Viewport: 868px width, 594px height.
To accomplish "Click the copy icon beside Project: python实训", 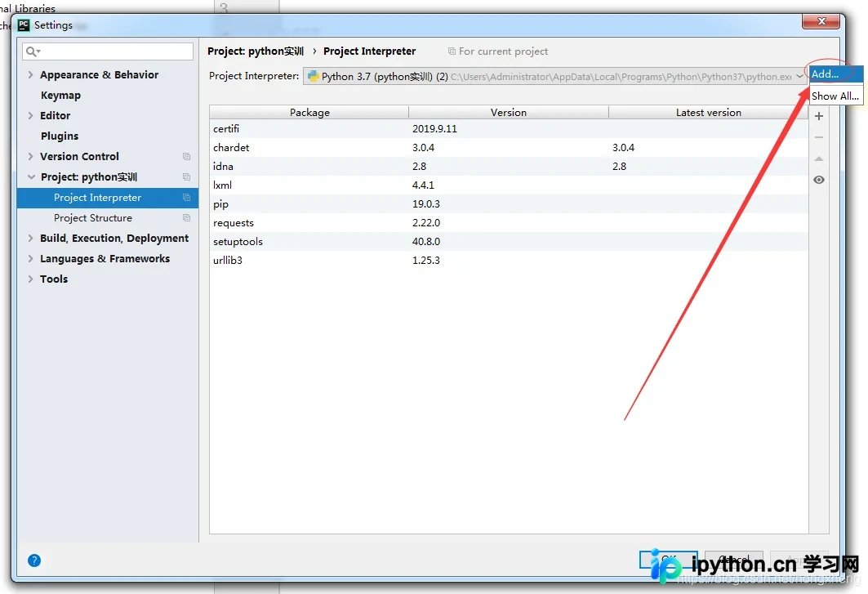I will click(186, 177).
